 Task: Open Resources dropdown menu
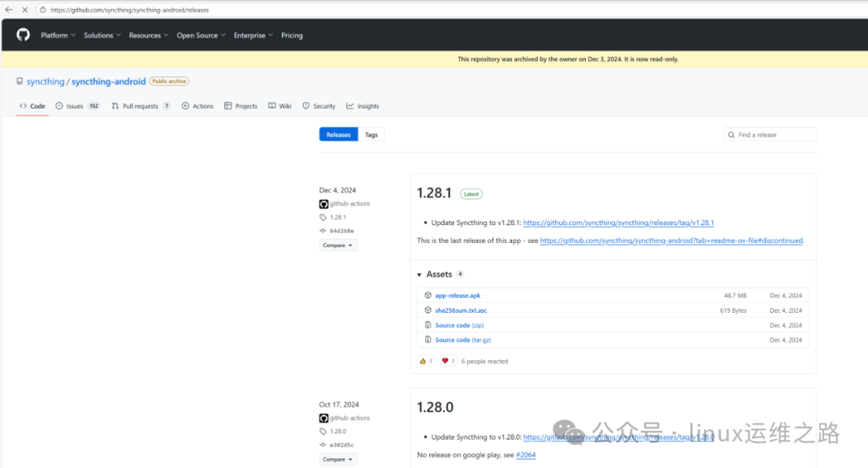click(x=149, y=35)
